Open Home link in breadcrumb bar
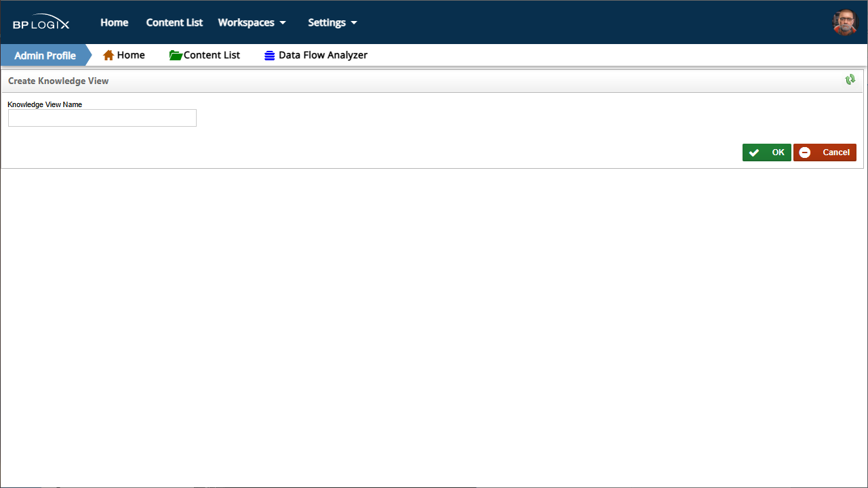The width and height of the screenshot is (868, 488). (131, 55)
